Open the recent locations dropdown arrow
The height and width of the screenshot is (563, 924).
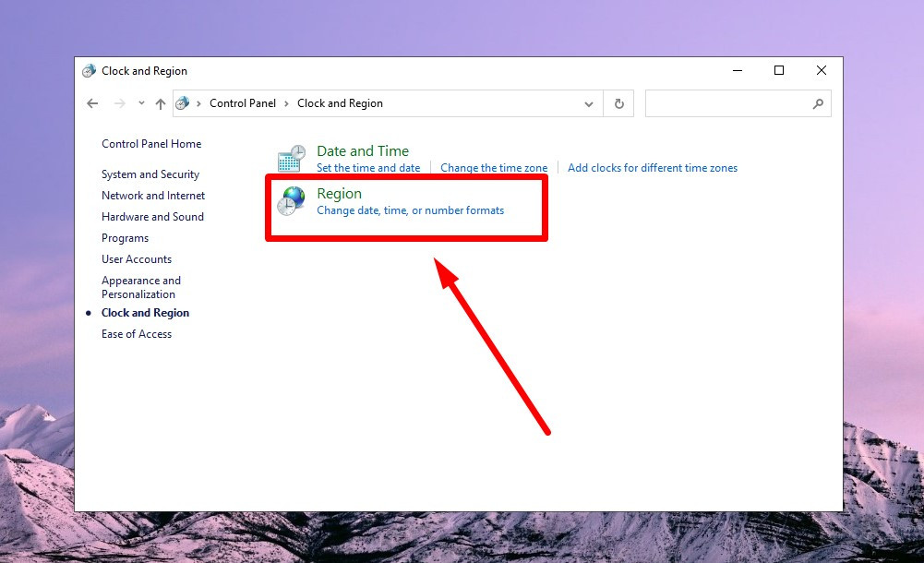click(140, 102)
